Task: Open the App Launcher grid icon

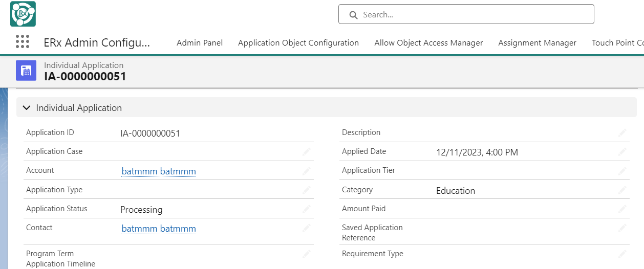Action: (x=23, y=42)
